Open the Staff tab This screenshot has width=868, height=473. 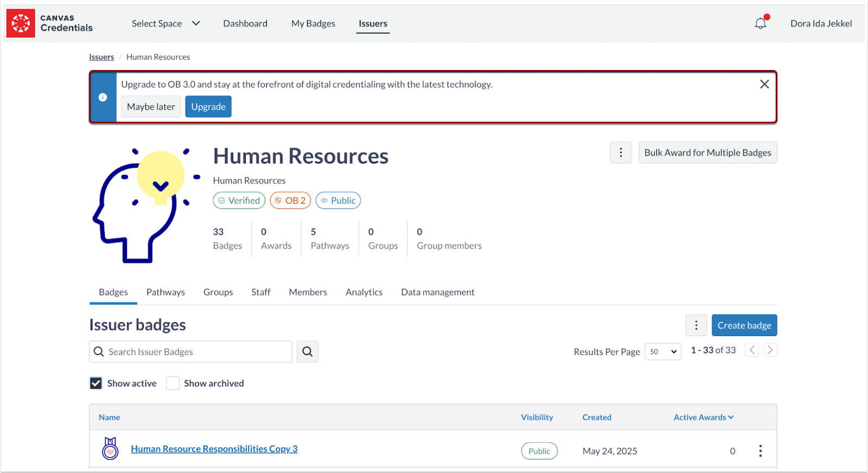tap(261, 292)
